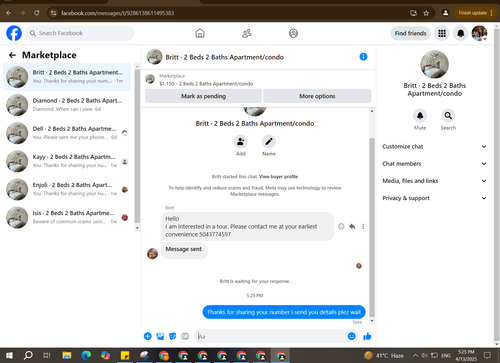Viewport: 500px width, 363px height.
Task: Send a thumbs-up like
Action: 367,336
